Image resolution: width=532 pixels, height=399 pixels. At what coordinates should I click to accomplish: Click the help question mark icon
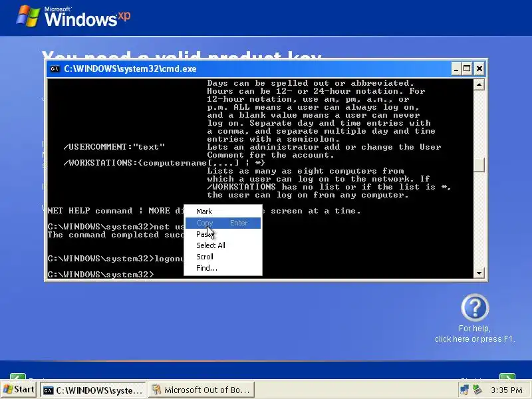(475, 308)
